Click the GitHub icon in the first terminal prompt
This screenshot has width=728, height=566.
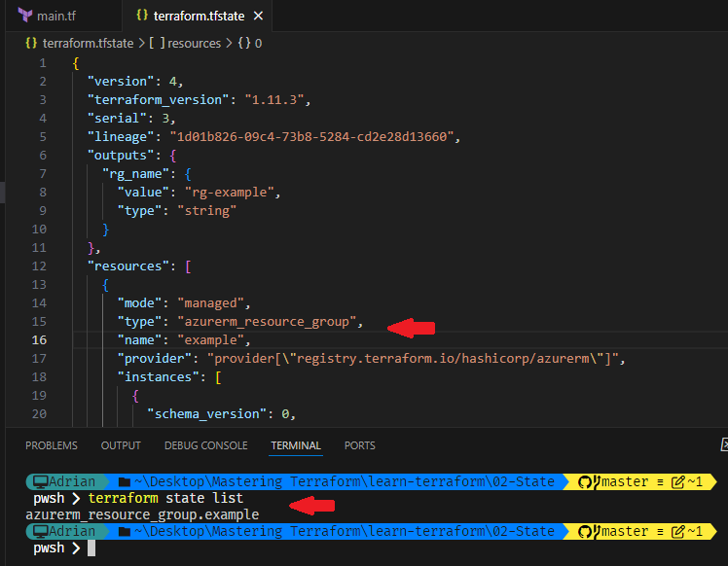coord(585,482)
